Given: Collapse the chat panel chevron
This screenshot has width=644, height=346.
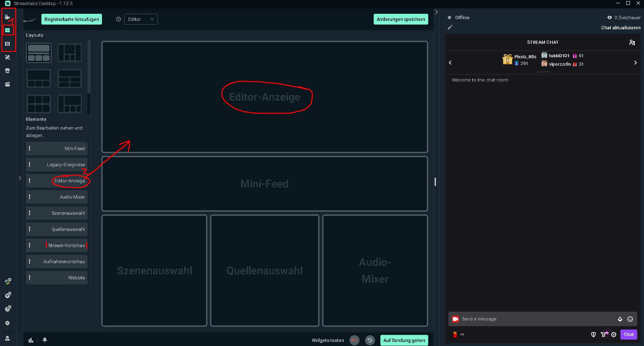Looking at the screenshot, I should pyautogui.click(x=436, y=12).
